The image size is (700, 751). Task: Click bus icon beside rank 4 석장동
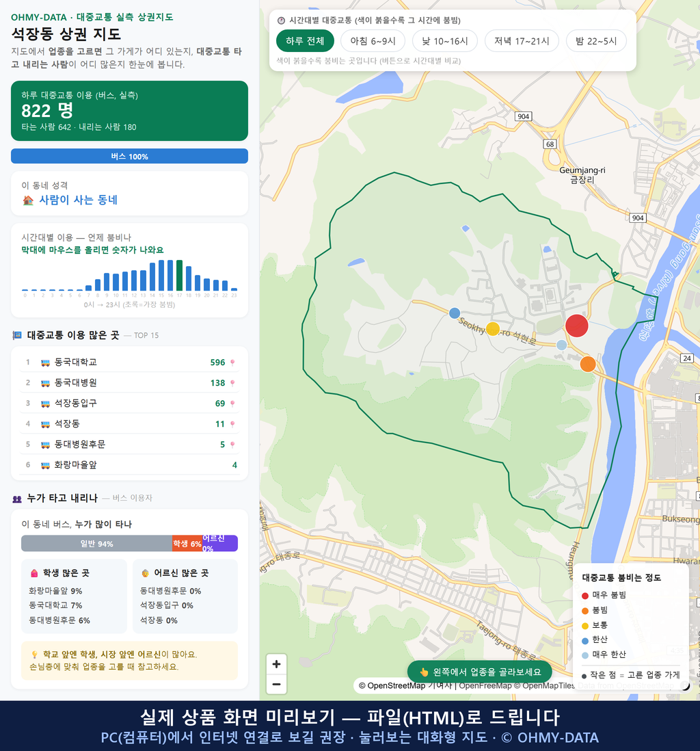point(46,424)
